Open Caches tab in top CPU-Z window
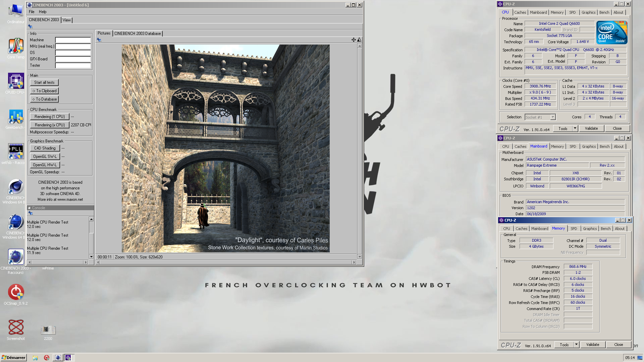Viewport: 644px width, 362px height. [520, 12]
